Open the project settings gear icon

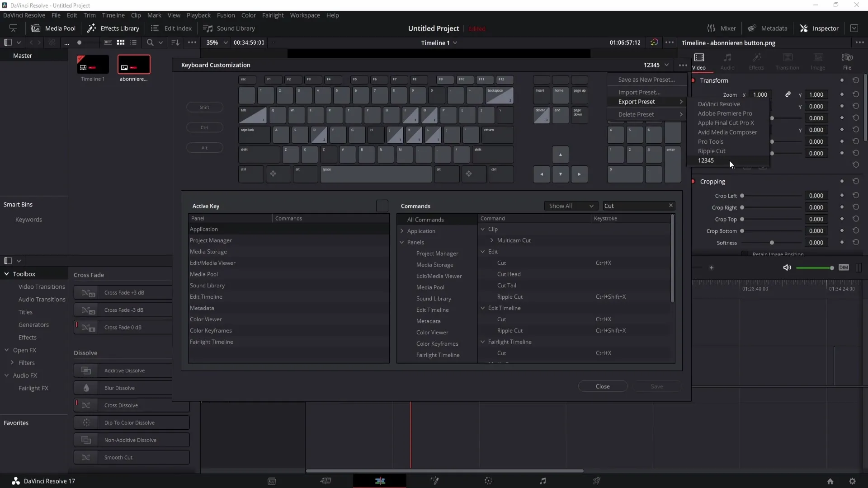(x=852, y=481)
